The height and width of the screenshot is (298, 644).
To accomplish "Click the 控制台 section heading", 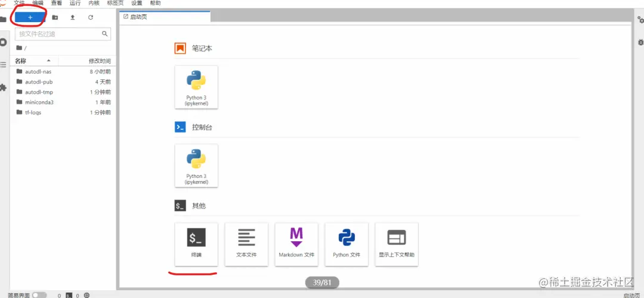I will (202, 127).
